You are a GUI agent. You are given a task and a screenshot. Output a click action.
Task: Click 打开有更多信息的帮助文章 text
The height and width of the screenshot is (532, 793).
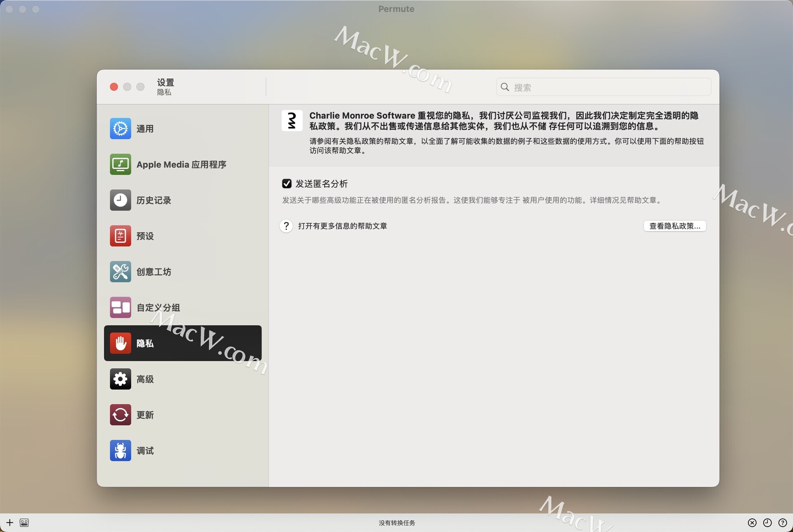(x=342, y=226)
